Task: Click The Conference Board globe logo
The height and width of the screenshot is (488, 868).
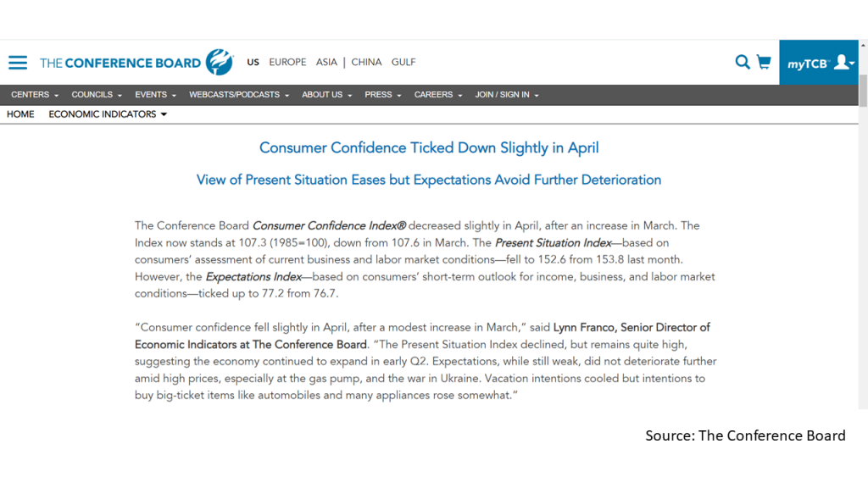Action: point(220,62)
